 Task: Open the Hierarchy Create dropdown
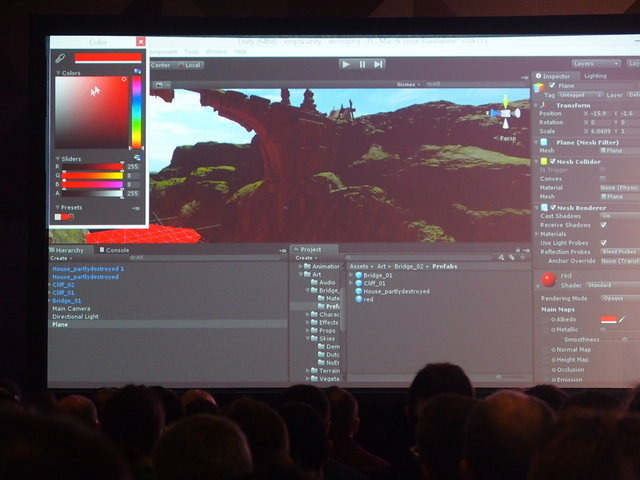(x=61, y=258)
